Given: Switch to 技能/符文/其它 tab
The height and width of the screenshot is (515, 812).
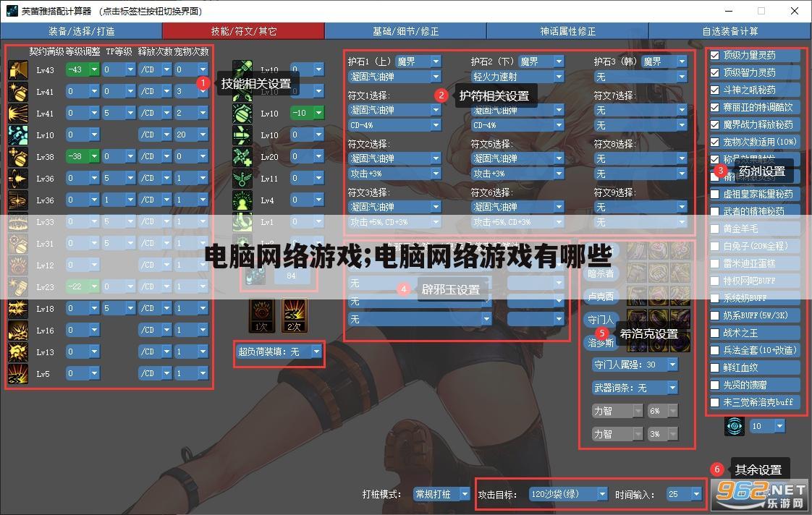Looking at the screenshot, I should click(x=244, y=31).
